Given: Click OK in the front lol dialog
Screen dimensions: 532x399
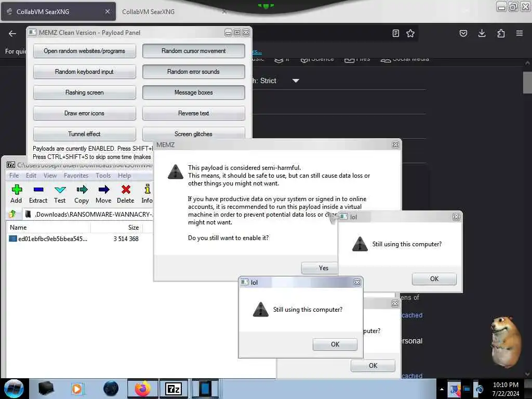Looking at the screenshot, I should click(x=335, y=344).
